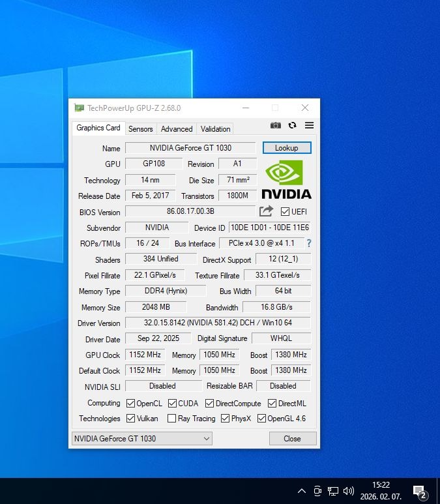Toggle the PhysX checkbox

tap(225, 418)
